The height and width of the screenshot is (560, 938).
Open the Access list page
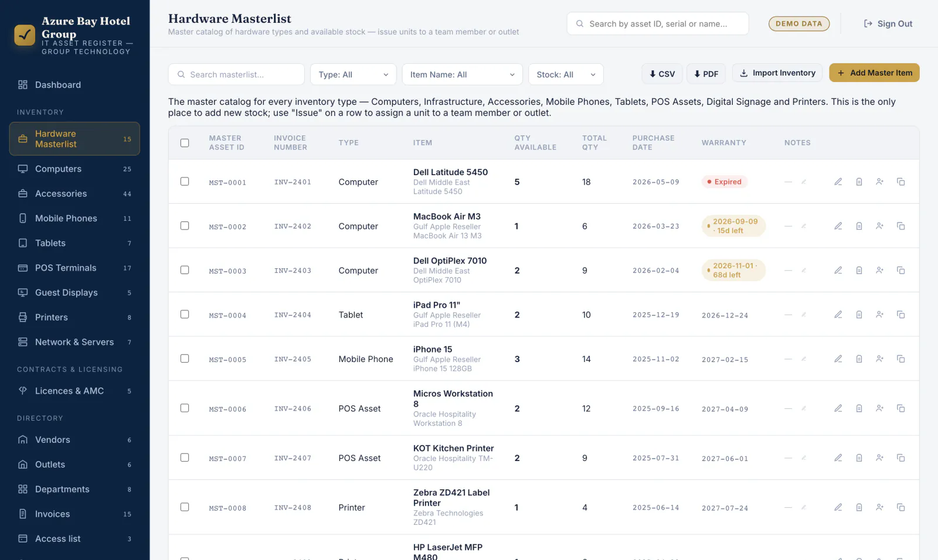coord(74,539)
